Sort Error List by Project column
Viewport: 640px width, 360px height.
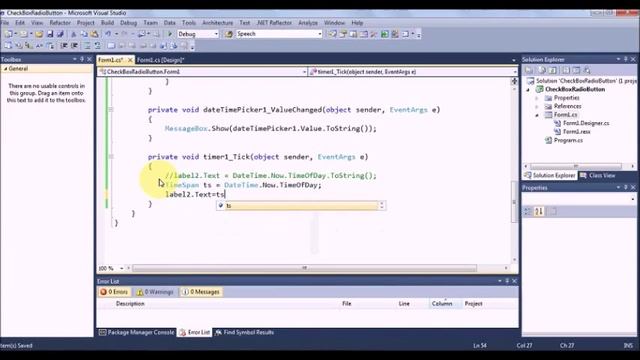(x=473, y=304)
